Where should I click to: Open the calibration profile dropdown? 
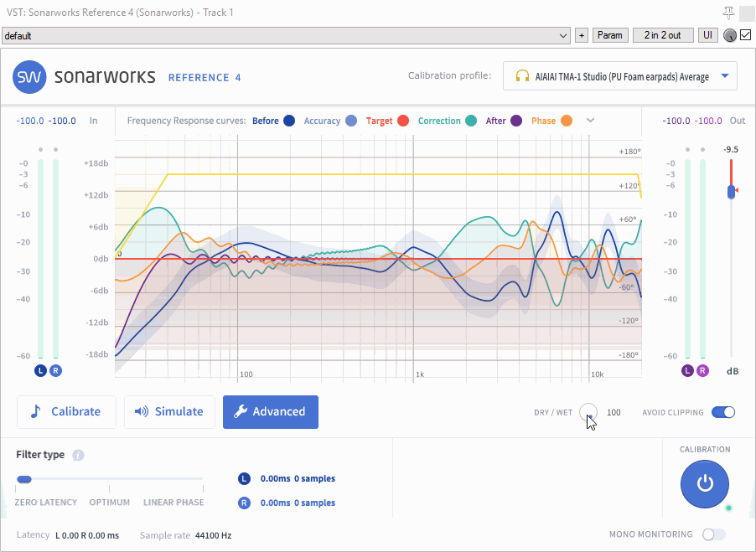724,76
